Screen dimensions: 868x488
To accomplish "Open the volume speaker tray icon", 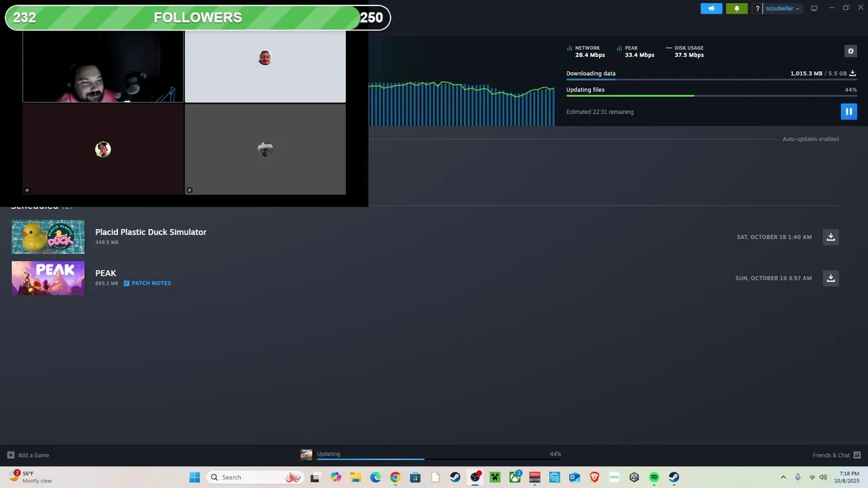I will [823, 477].
